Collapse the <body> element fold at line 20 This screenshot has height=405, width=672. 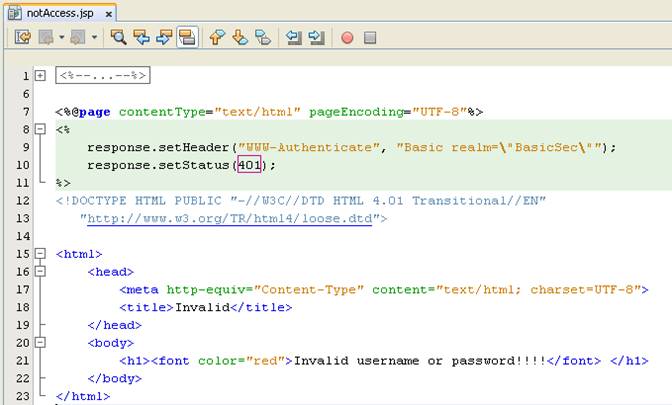coord(40,342)
